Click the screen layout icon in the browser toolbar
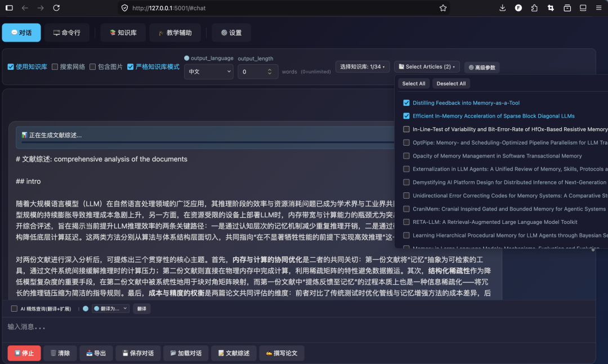This screenshot has width=608, height=364. click(583, 8)
